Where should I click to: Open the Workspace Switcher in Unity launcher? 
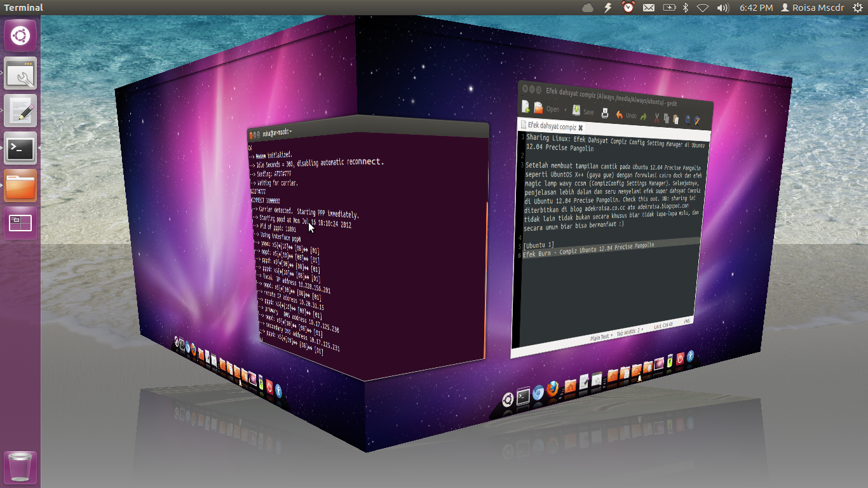(x=20, y=223)
